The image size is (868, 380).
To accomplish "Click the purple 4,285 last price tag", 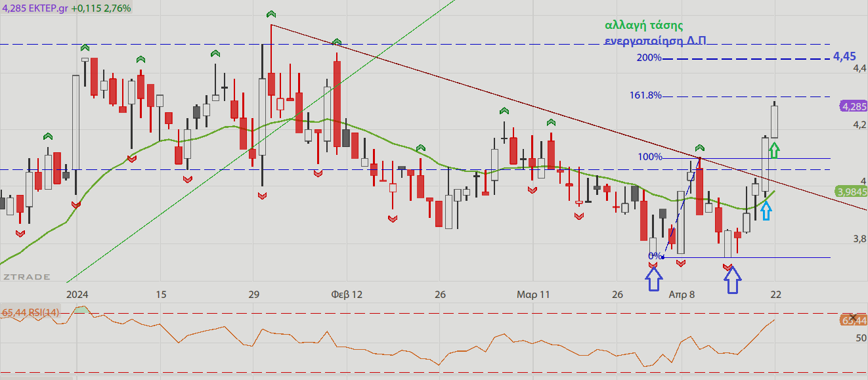I will point(853,106).
